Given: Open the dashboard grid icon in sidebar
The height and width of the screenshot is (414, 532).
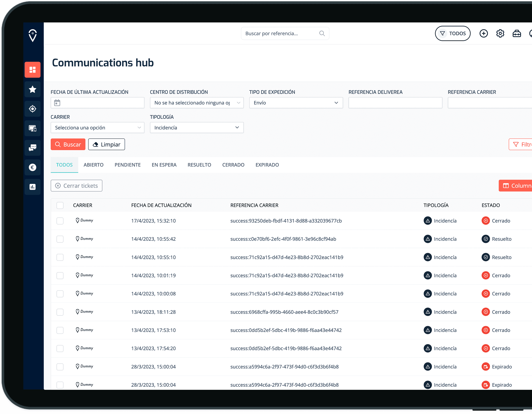Looking at the screenshot, I should pos(33,70).
